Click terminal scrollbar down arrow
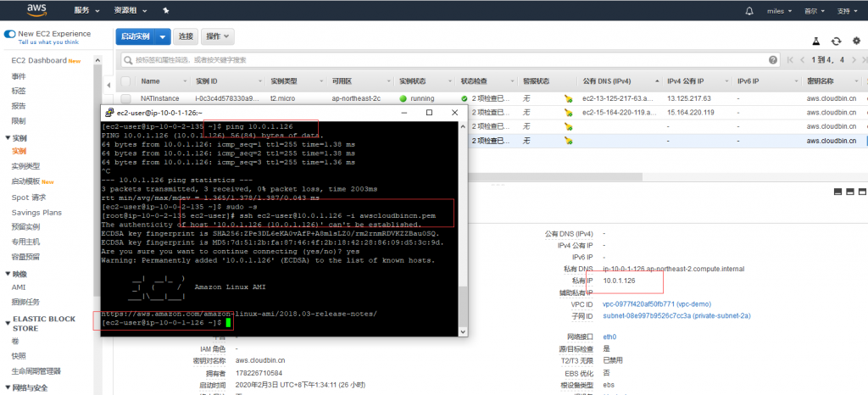The height and width of the screenshot is (395, 868). click(464, 331)
